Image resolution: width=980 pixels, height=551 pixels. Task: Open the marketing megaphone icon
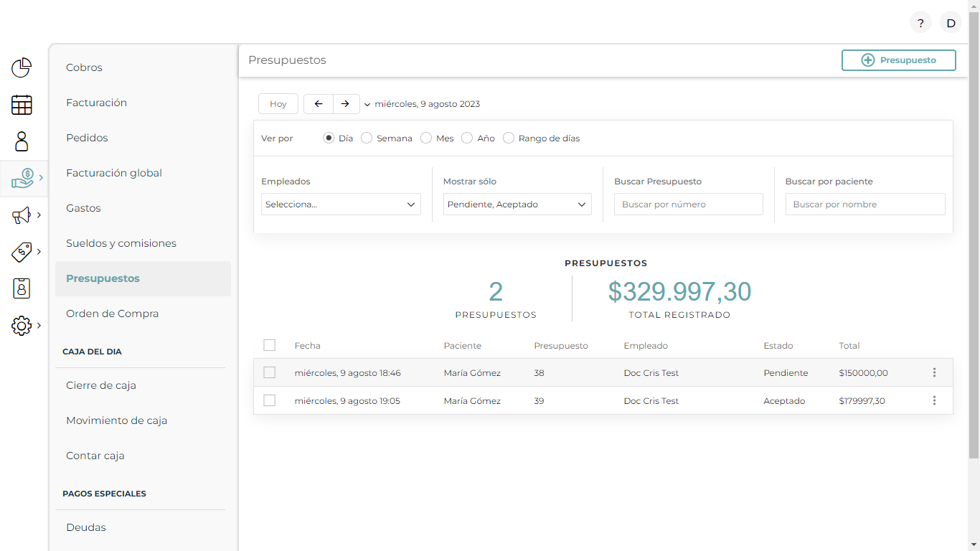click(x=22, y=215)
